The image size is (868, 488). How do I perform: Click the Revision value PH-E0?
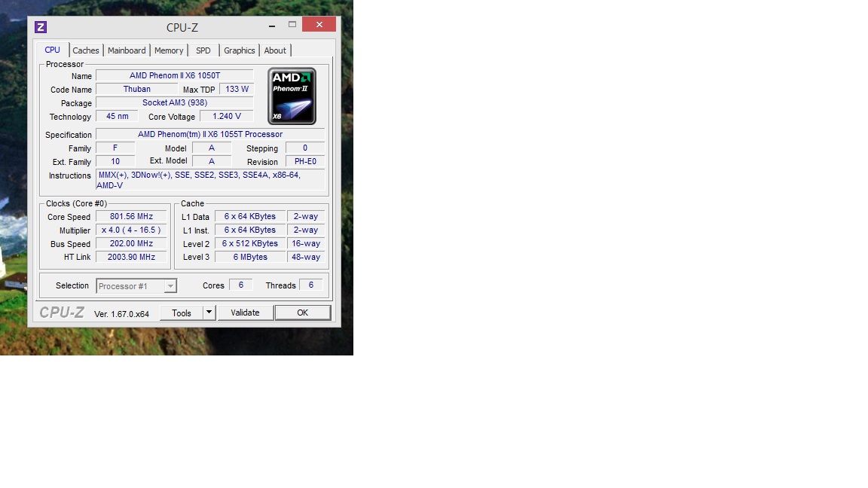pyautogui.click(x=305, y=162)
